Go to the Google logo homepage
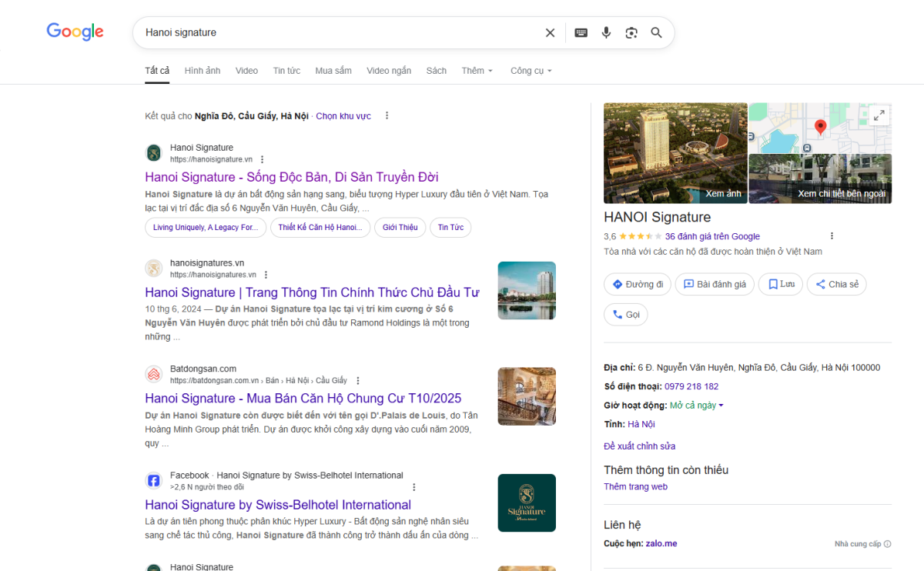 tap(75, 32)
